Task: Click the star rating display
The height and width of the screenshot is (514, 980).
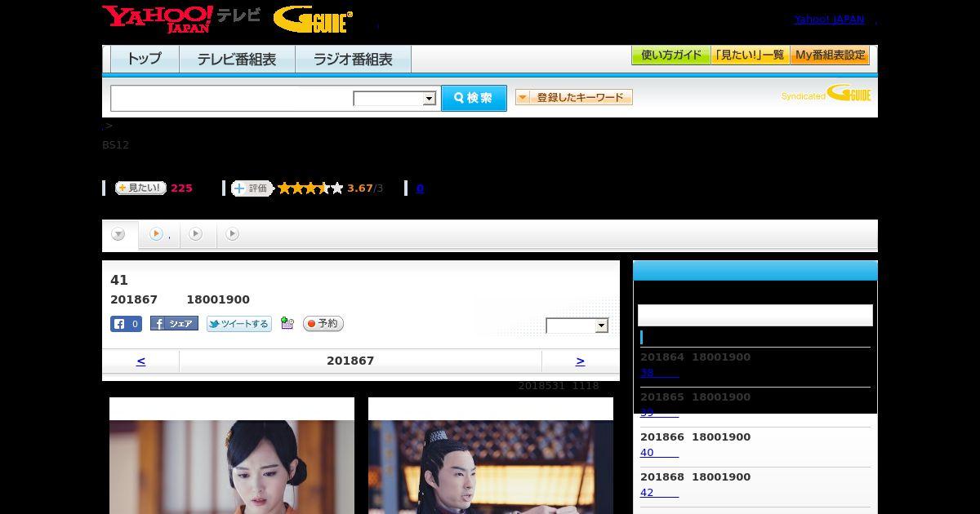Action: coord(310,188)
